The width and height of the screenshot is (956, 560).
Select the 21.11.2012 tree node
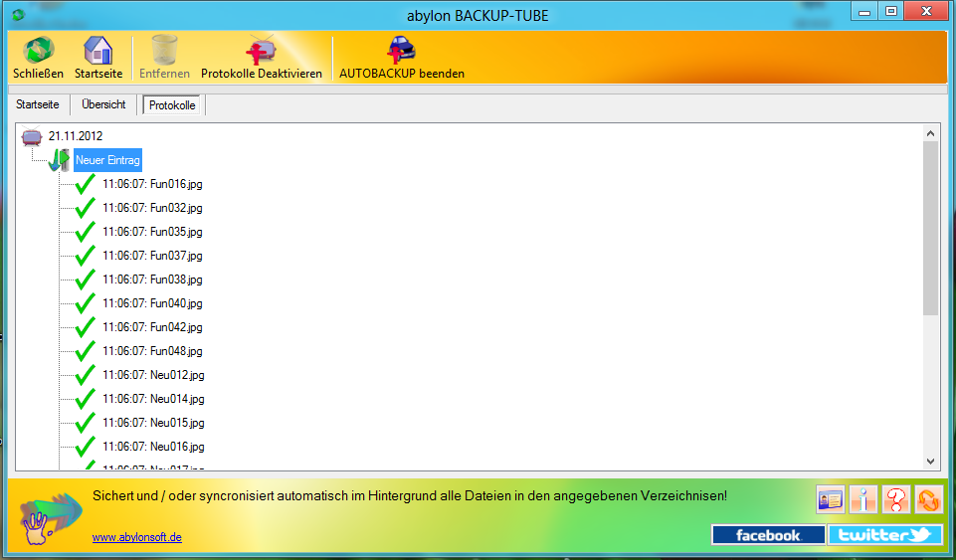76,136
